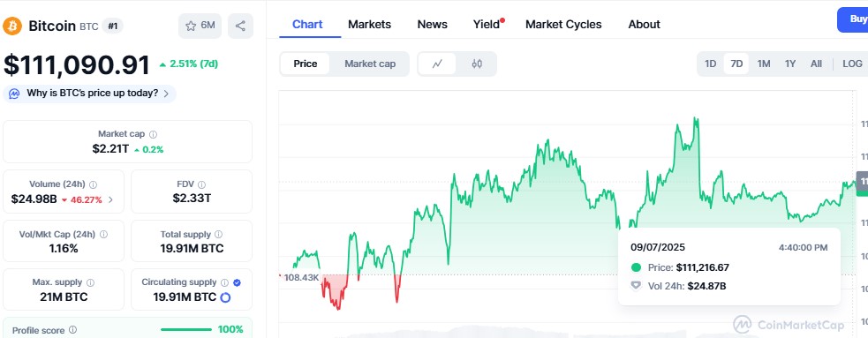Open the Markets tab
The width and height of the screenshot is (868, 338).
pos(369,25)
